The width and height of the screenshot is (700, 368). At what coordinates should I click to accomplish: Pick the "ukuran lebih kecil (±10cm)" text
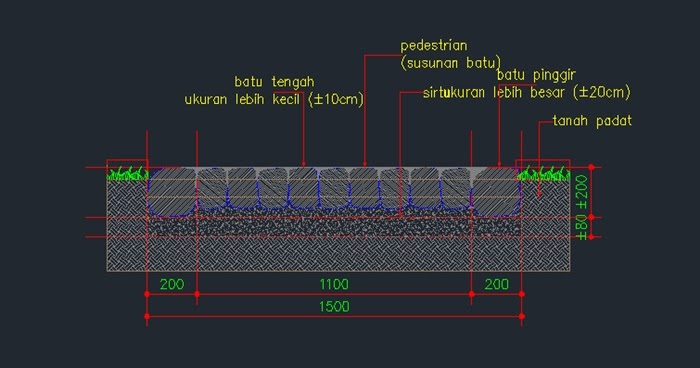click(274, 99)
